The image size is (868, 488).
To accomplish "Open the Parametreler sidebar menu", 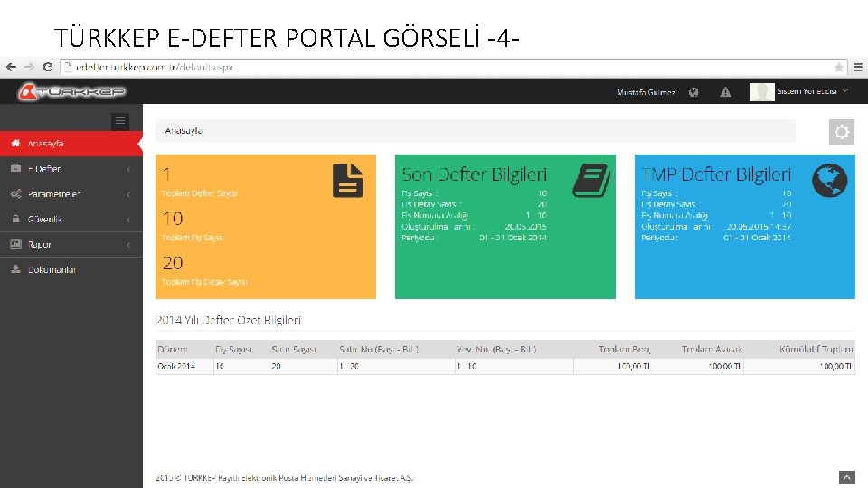I will tap(71, 194).
